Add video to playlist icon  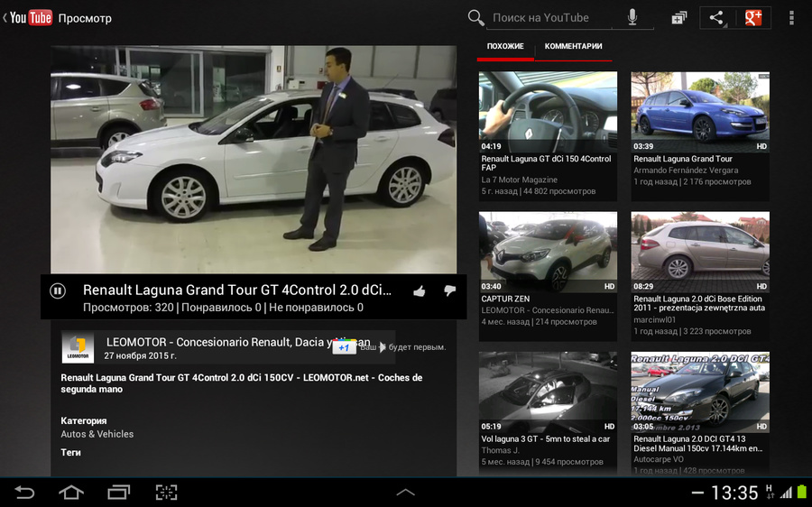[x=678, y=18]
